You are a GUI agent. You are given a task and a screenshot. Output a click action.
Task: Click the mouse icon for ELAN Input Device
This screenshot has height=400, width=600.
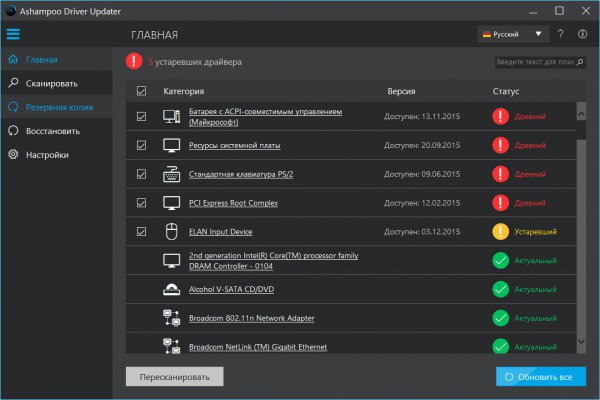171,232
